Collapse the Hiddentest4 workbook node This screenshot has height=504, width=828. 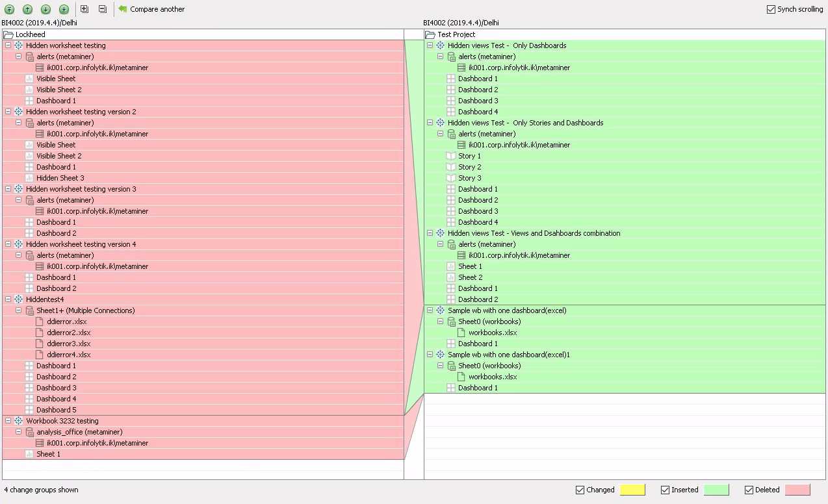pyautogui.click(x=8, y=299)
